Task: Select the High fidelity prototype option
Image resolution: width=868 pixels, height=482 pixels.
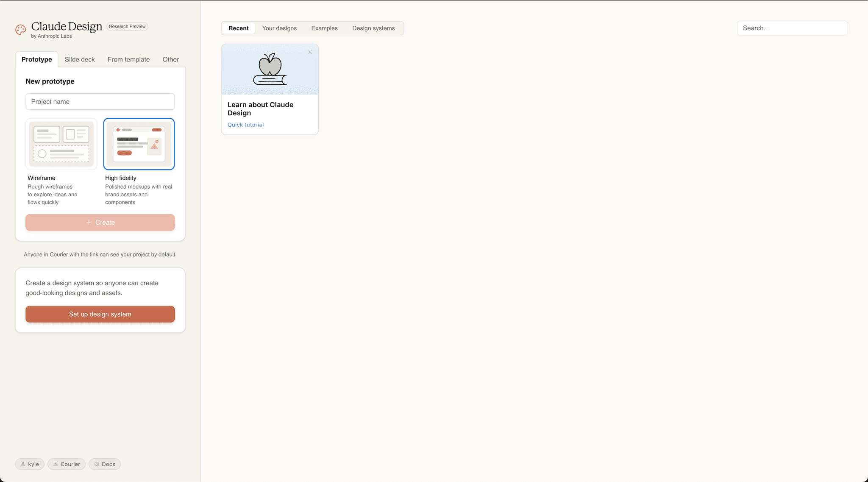Action: pos(139,144)
